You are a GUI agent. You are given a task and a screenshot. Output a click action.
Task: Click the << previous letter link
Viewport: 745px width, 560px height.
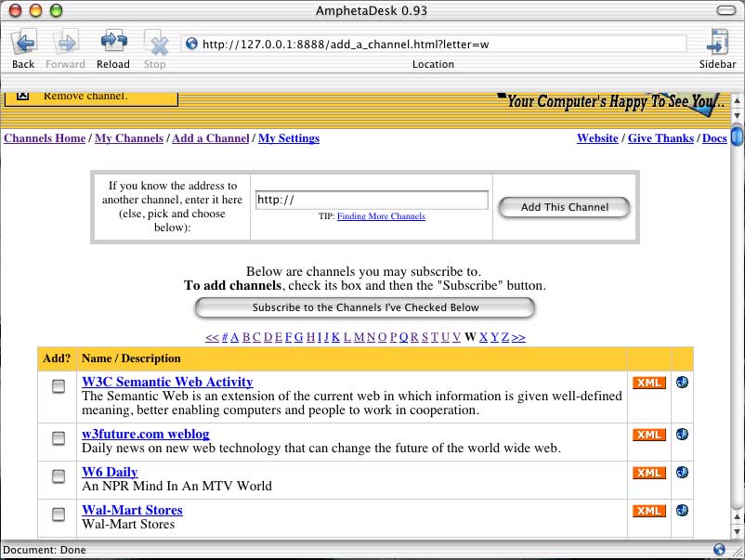(212, 337)
